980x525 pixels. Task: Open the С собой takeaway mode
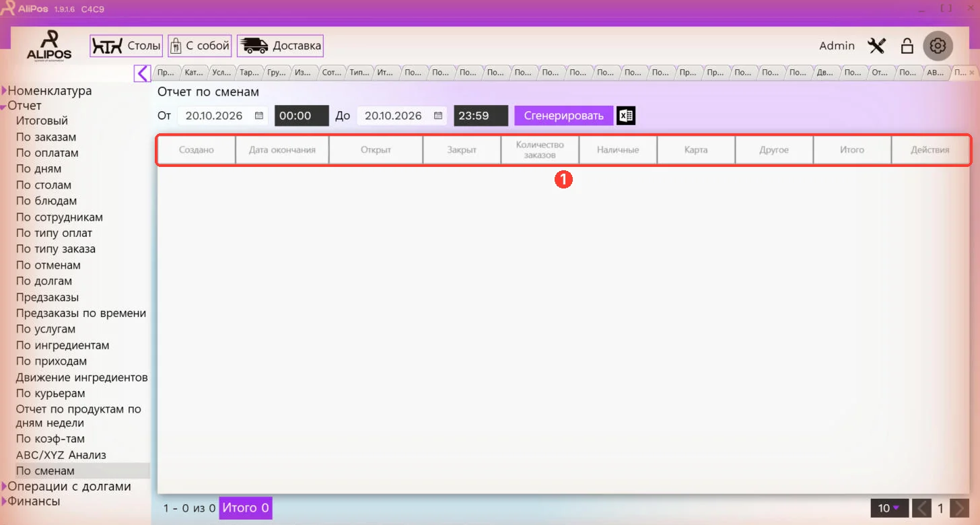pos(200,46)
